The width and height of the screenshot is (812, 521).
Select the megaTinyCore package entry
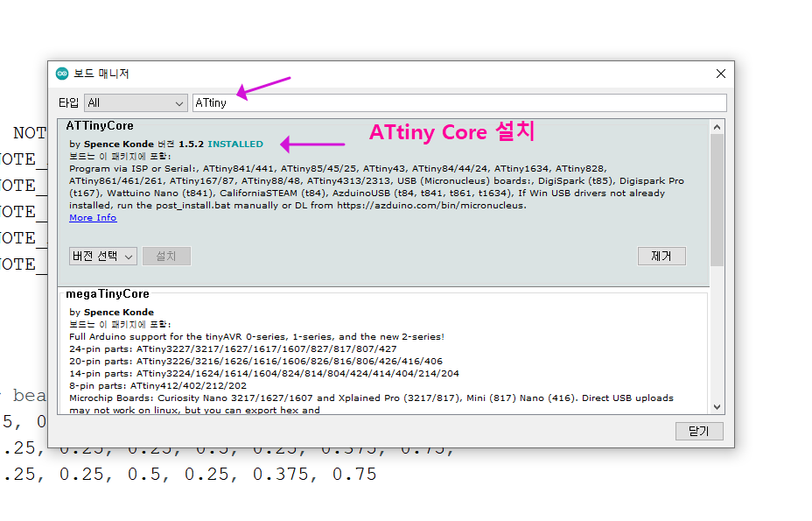[108, 294]
